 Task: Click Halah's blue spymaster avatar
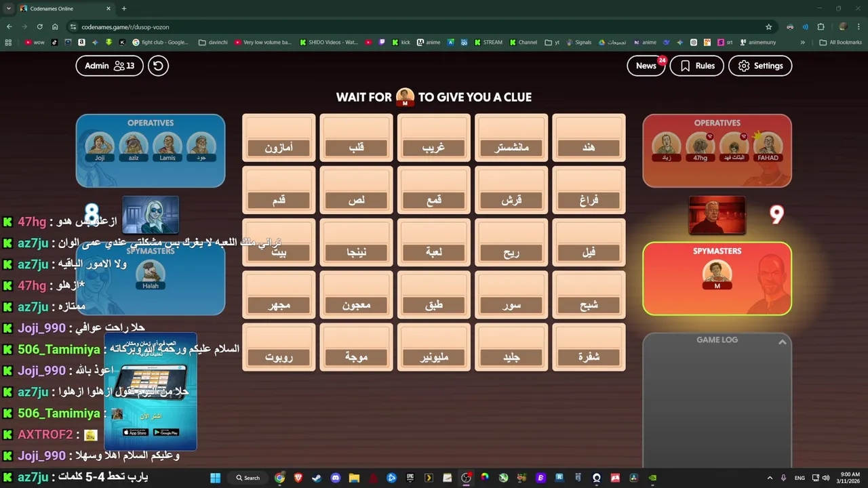[x=151, y=272]
